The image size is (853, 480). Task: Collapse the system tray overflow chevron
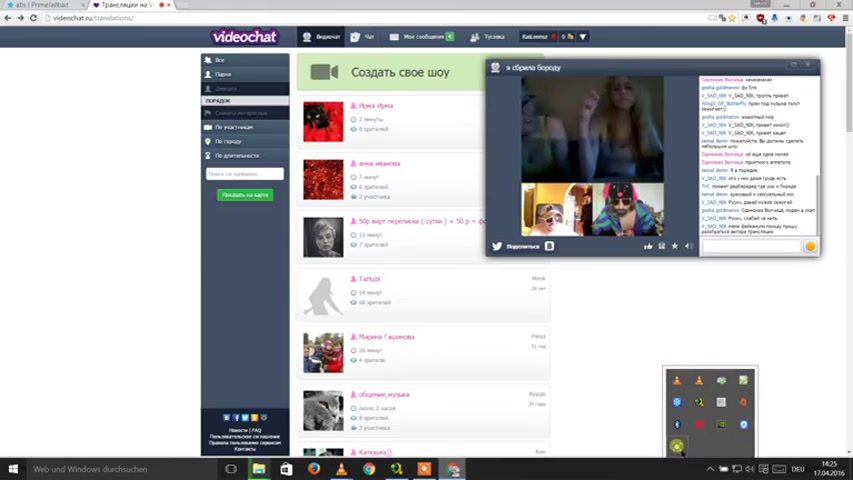pos(710,469)
